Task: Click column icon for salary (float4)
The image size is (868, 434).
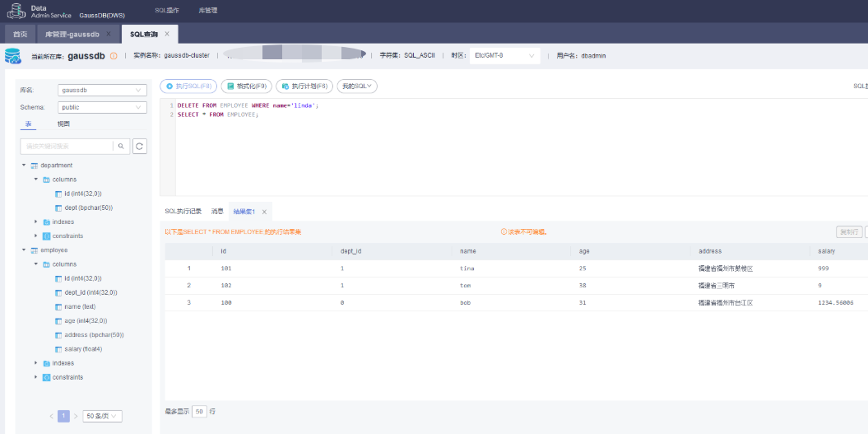Action: 59,350
